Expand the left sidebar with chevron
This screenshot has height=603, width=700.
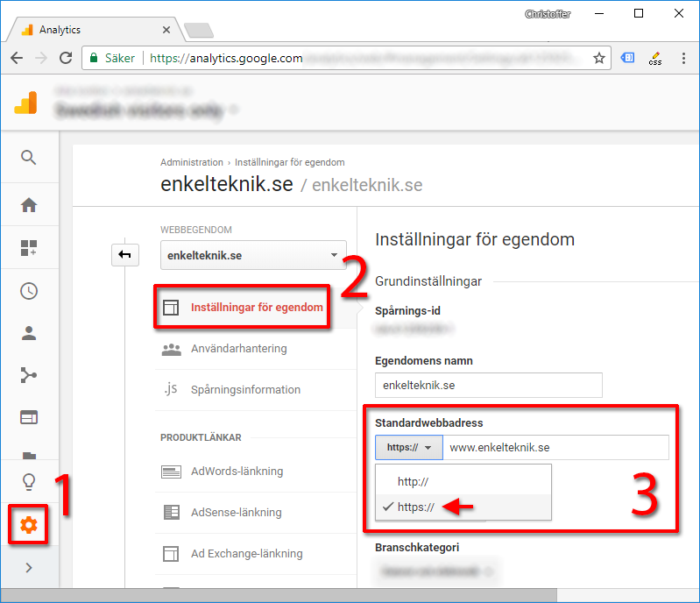[x=29, y=567]
